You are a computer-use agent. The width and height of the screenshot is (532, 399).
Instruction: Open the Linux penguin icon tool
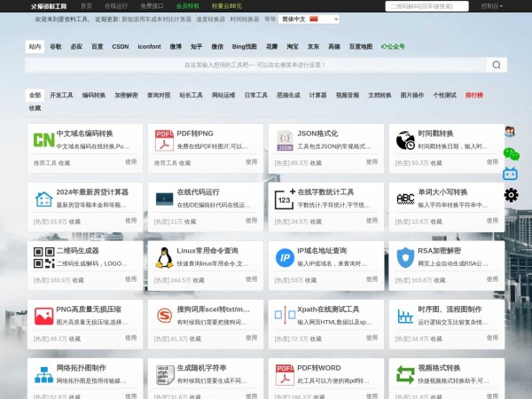[x=164, y=257]
